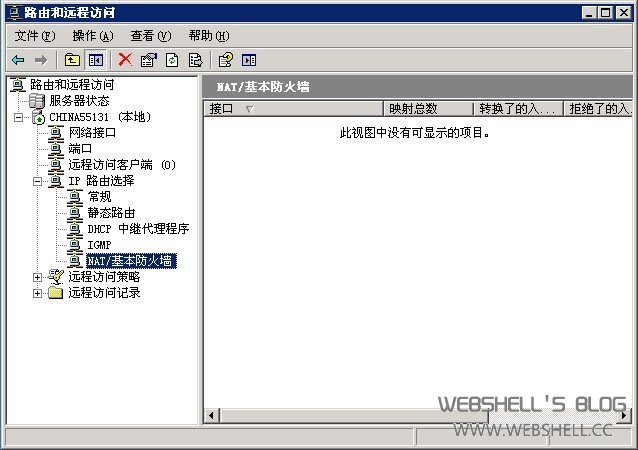Toggle the action pane icon in toolbar

(x=249, y=60)
